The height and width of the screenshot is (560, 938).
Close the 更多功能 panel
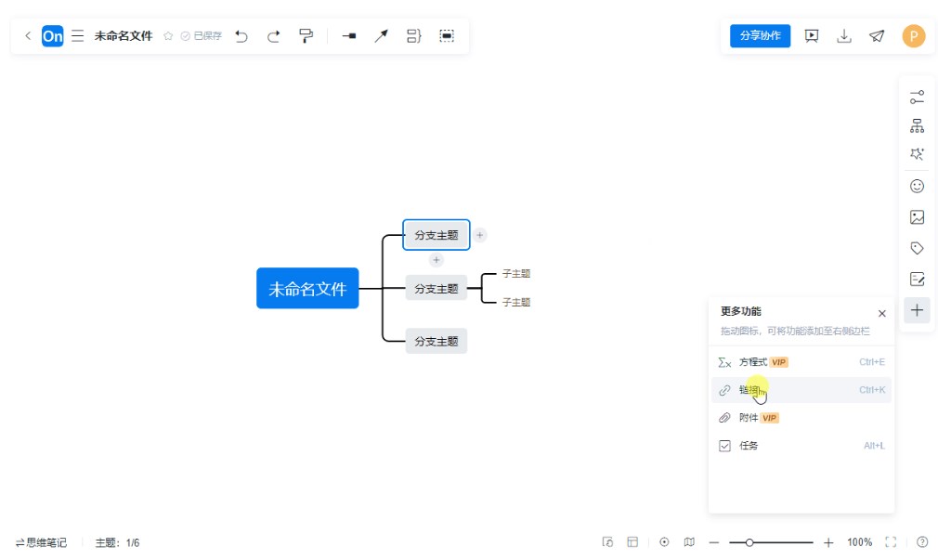(881, 314)
